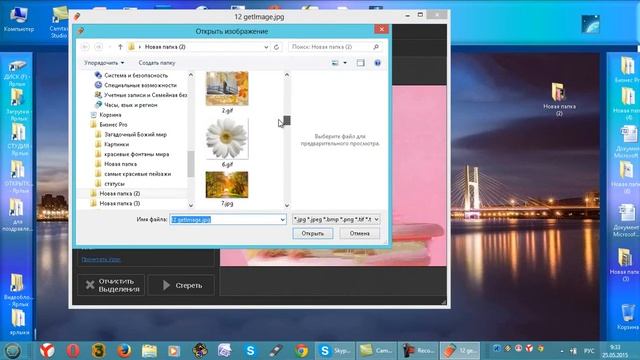Click the Новая папка (2) address breadcrumb
The image size is (640, 360).
165,47
